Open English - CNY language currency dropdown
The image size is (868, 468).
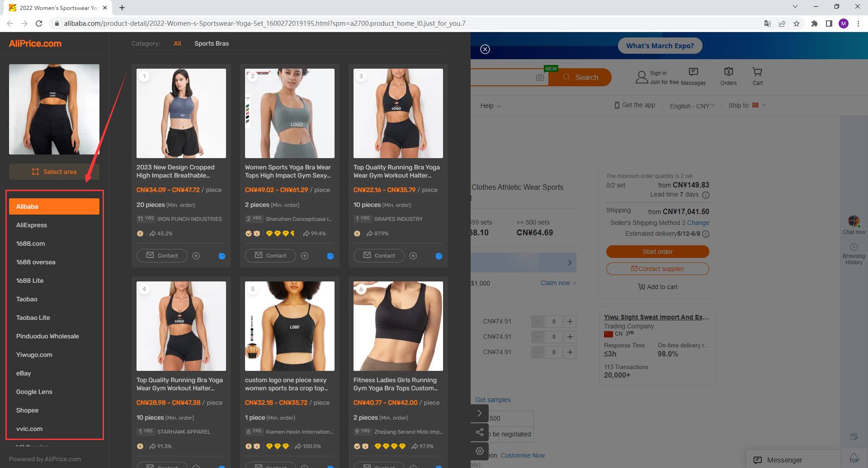692,106
